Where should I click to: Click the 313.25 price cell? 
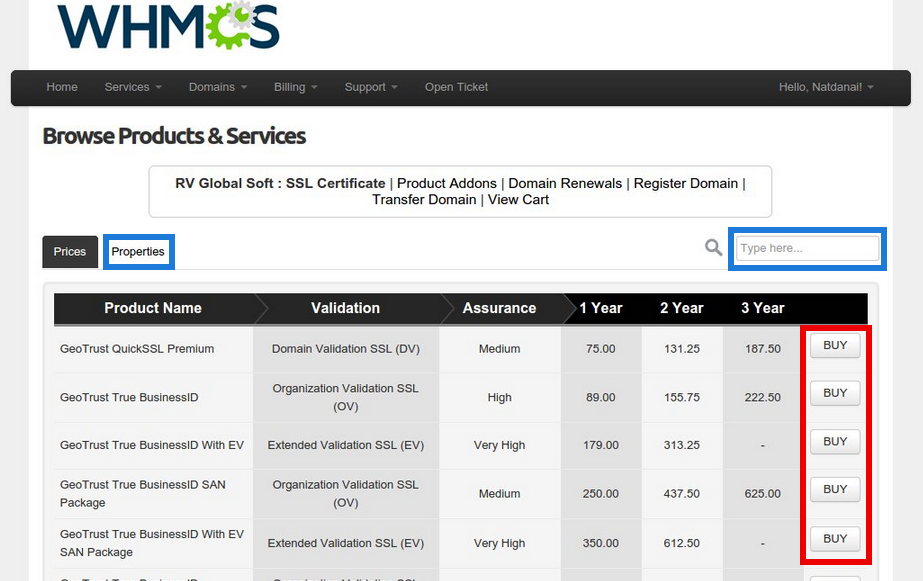pyautogui.click(x=682, y=446)
